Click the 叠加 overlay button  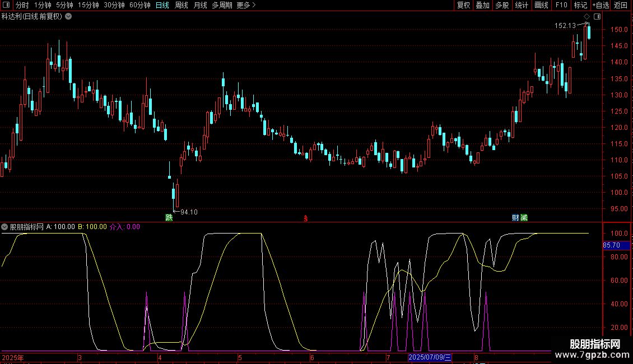coord(482,5)
